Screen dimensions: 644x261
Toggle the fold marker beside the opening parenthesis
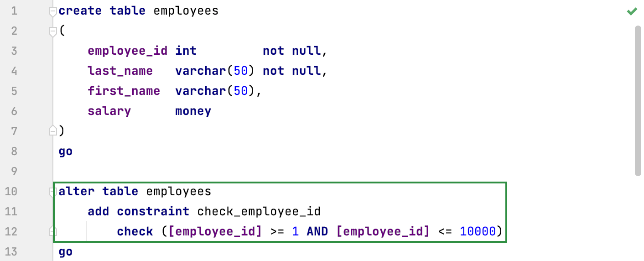[53, 31]
